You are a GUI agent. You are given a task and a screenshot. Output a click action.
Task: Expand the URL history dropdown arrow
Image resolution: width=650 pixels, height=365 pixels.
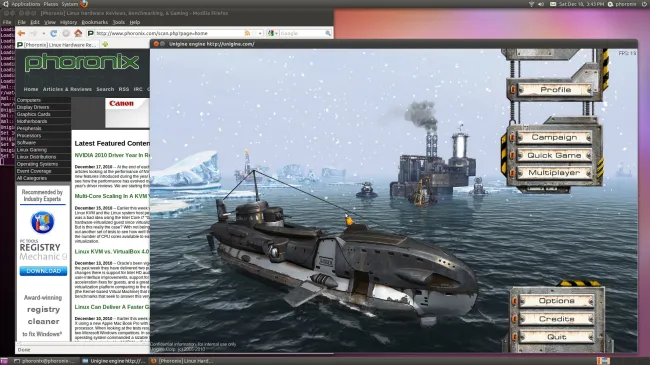coord(260,33)
